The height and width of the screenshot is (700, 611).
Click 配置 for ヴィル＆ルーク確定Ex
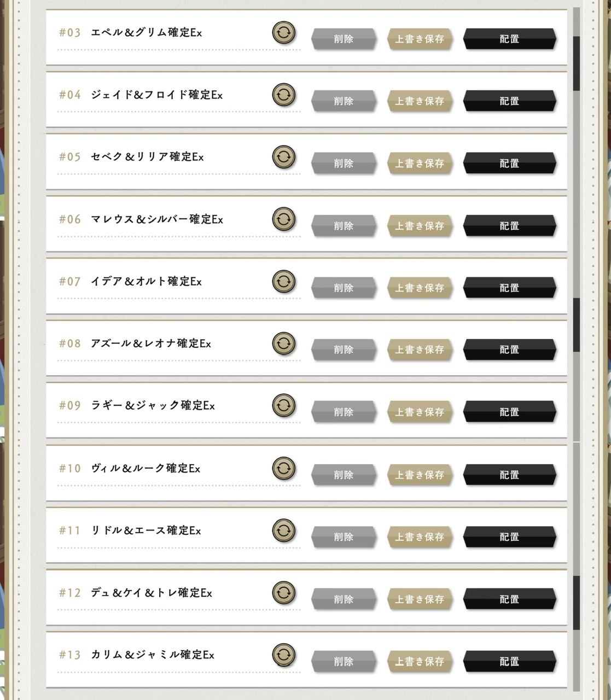[509, 475]
